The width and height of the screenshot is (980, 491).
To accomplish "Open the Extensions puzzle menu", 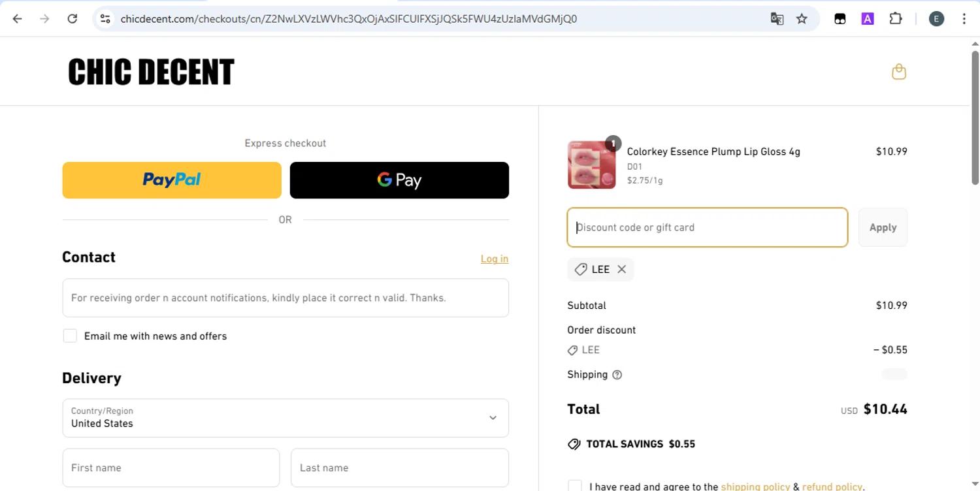I will coord(896,19).
